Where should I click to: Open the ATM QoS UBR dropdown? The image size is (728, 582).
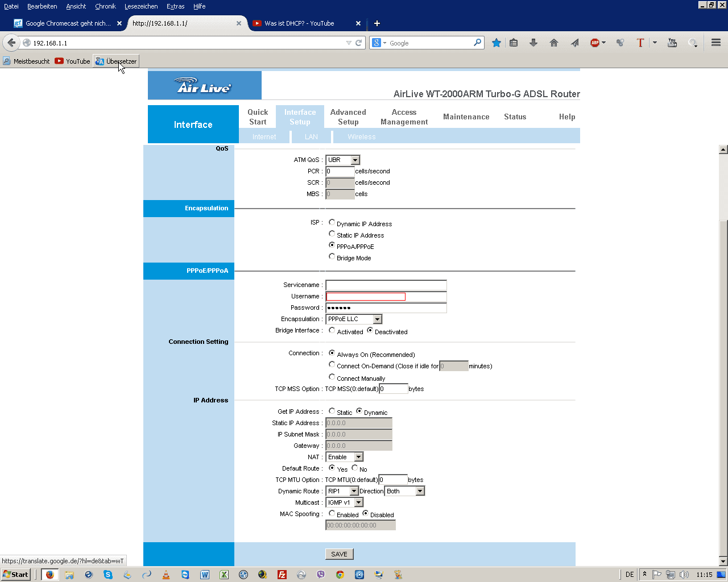pos(343,160)
